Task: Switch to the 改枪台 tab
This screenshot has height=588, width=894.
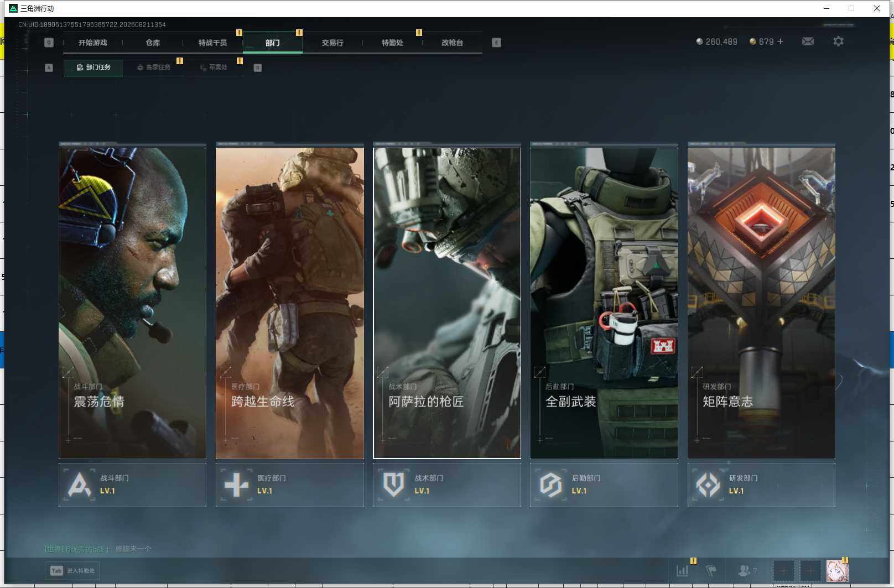Action: coord(452,43)
